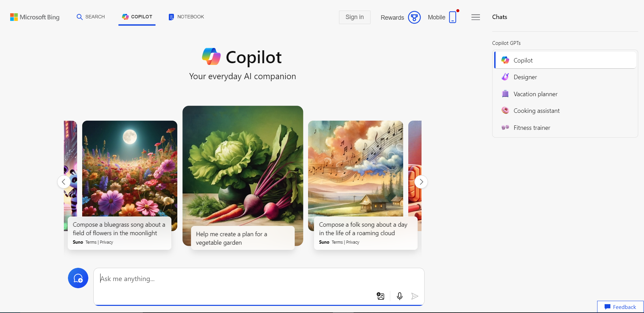Viewport: 644px width, 313px height.
Task: Click the Microsoft Bing logo
Action: [35, 17]
